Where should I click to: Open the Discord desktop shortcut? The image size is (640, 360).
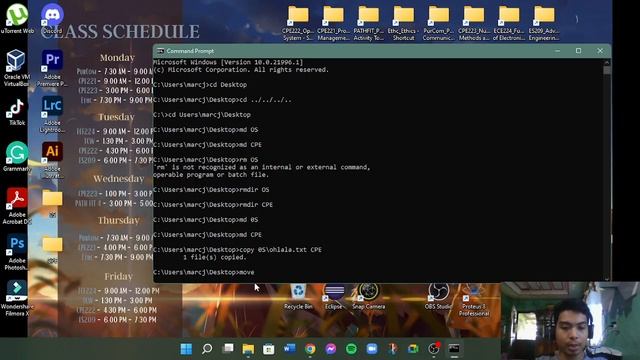[x=52, y=19]
